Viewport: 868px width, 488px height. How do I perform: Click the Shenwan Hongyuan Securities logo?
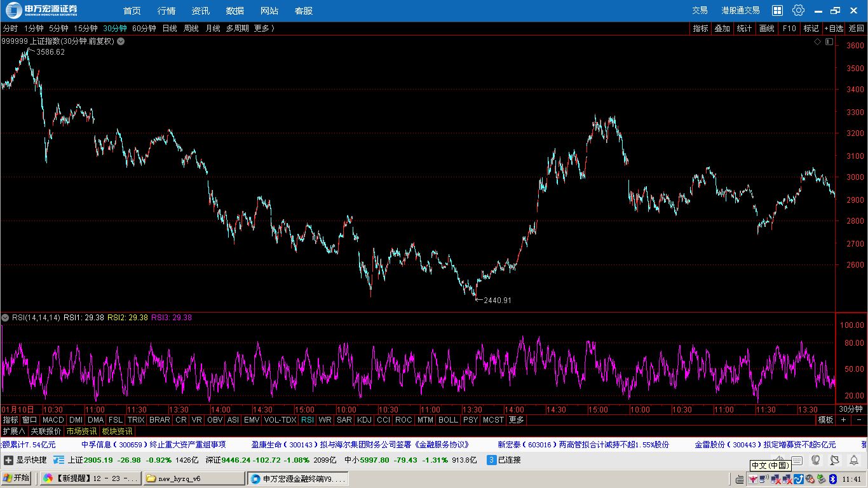click(x=43, y=10)
